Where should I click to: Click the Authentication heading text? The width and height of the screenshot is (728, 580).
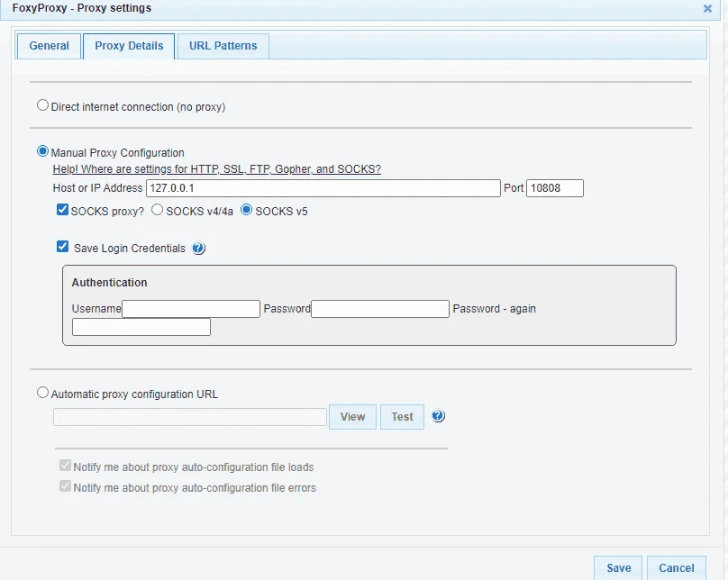pyautogui.click(x=109, y=283)
